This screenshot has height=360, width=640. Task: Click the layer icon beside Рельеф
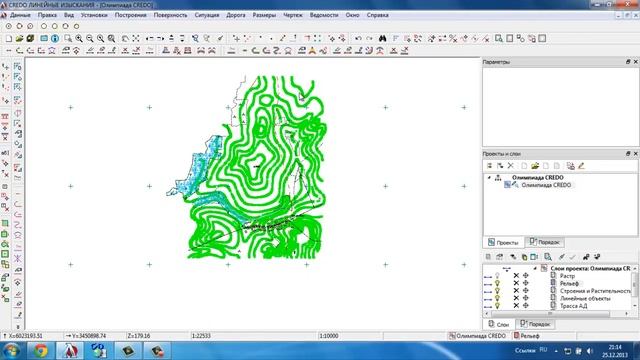pos(553,283)
